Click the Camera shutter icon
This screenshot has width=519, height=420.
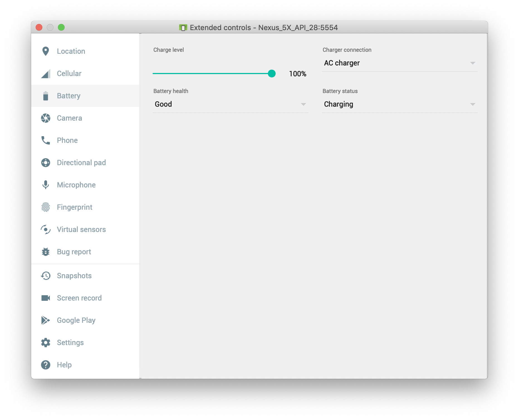[46, 118]
